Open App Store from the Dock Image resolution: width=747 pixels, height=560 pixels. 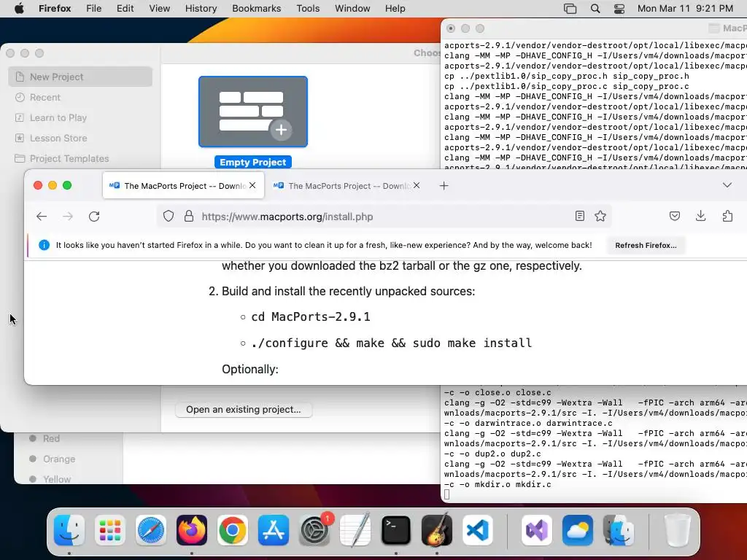click(x=274, y=530)
